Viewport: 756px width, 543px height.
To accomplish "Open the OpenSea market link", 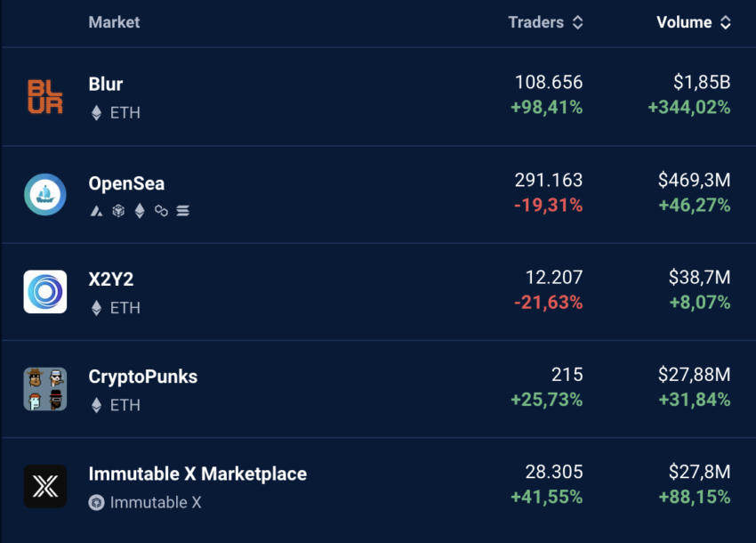I will coord(126,183).
